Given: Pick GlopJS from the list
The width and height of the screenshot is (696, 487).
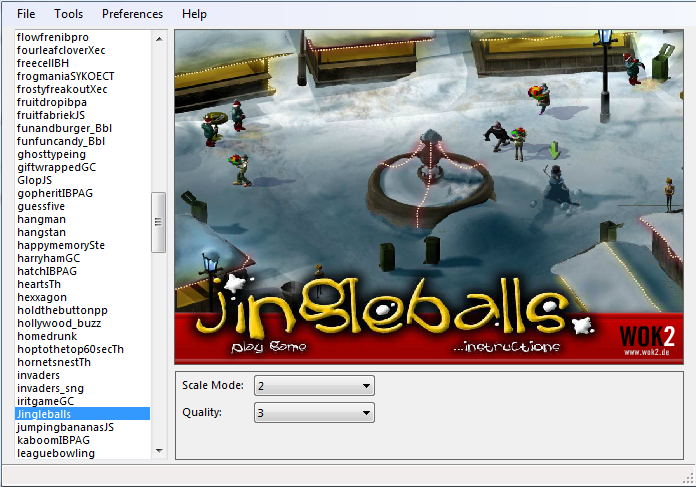Looking at the screenshot, I should [x=82, y=180].
